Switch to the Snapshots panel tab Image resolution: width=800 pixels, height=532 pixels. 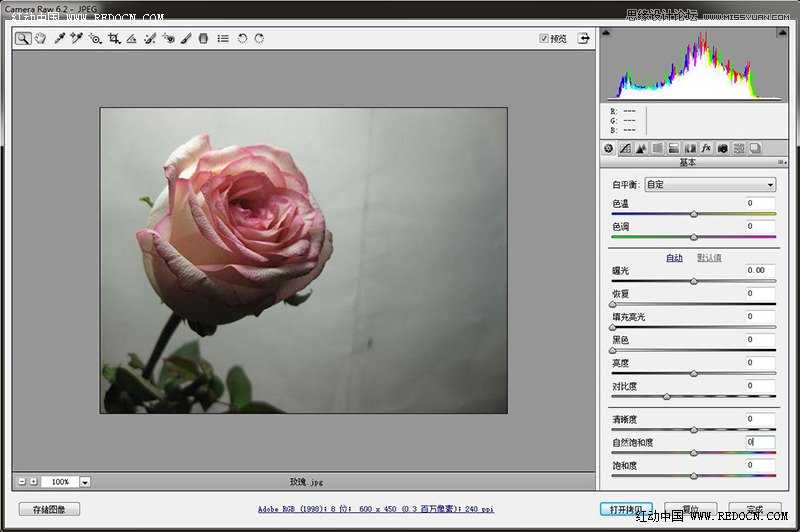755,148
